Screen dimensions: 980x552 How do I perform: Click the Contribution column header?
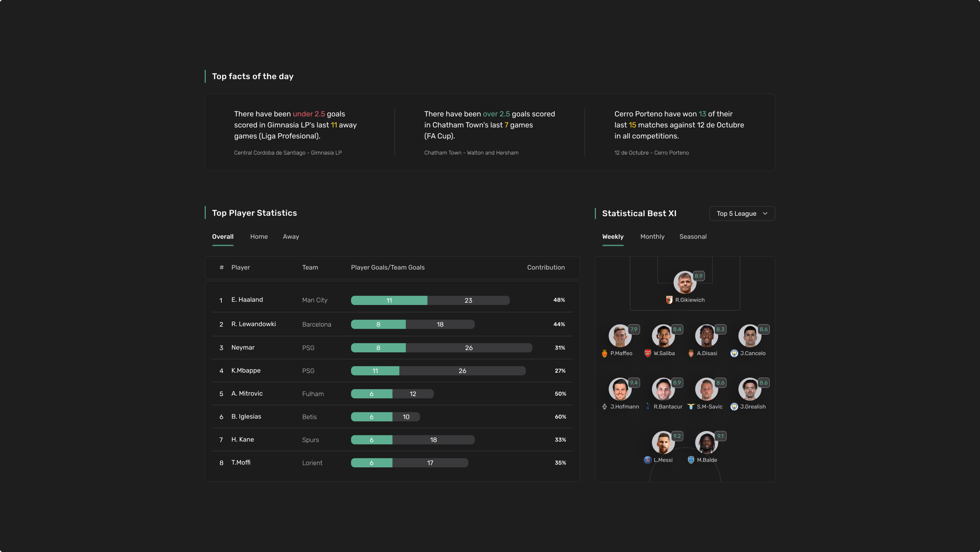pyautogui.click(x=546, y=267)
